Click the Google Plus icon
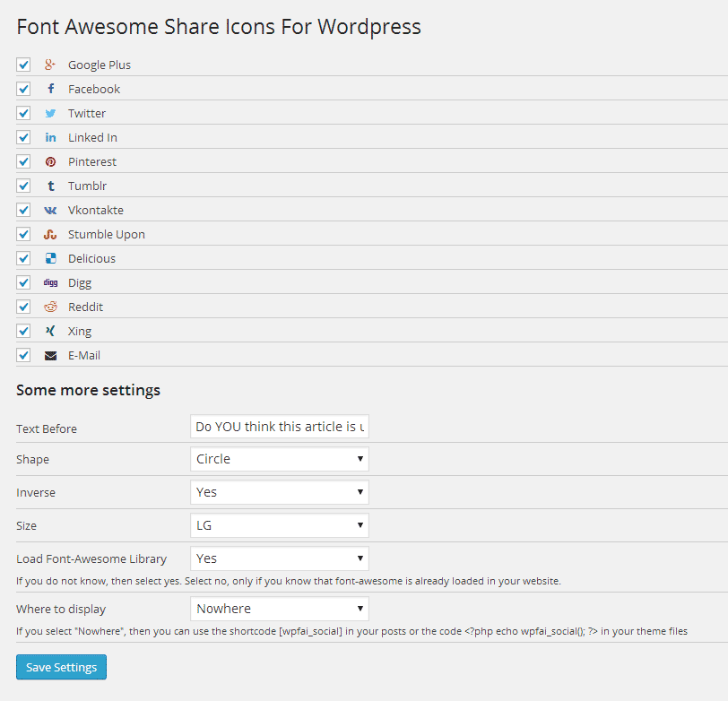Screen dimensions: 728x701 (x=50, y=64)
